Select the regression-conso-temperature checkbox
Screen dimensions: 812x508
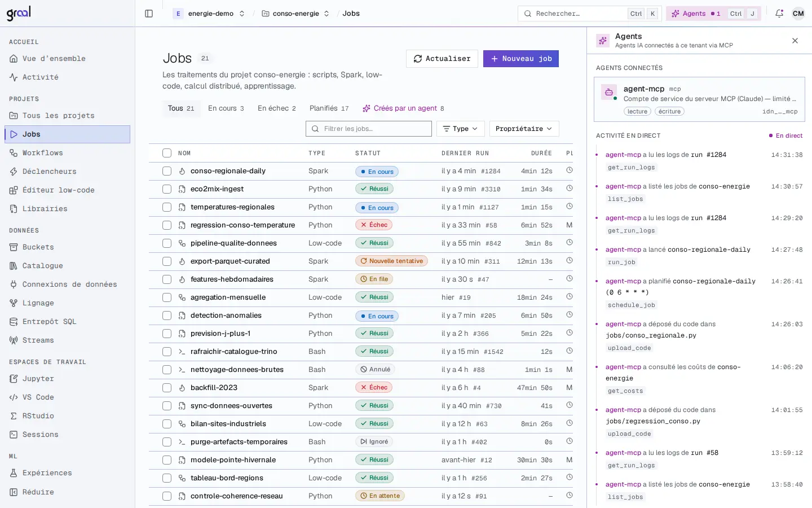point(167,225)
